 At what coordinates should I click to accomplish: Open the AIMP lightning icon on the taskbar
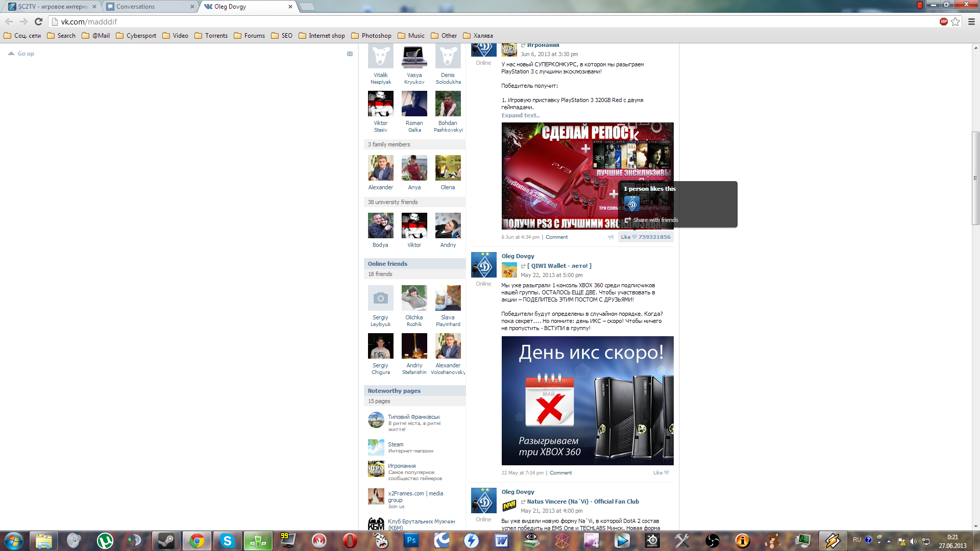pos(832,540)
